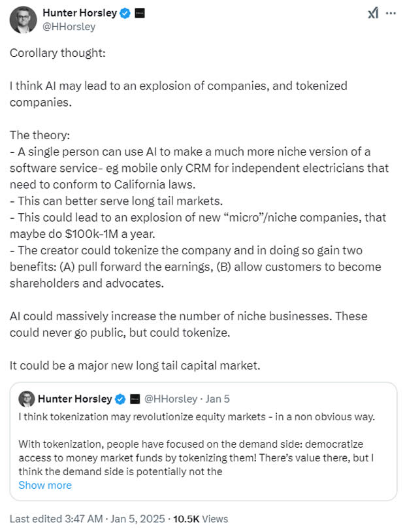
Task: Click the 'Corollary thought:' post text
Action: point(57,53)
